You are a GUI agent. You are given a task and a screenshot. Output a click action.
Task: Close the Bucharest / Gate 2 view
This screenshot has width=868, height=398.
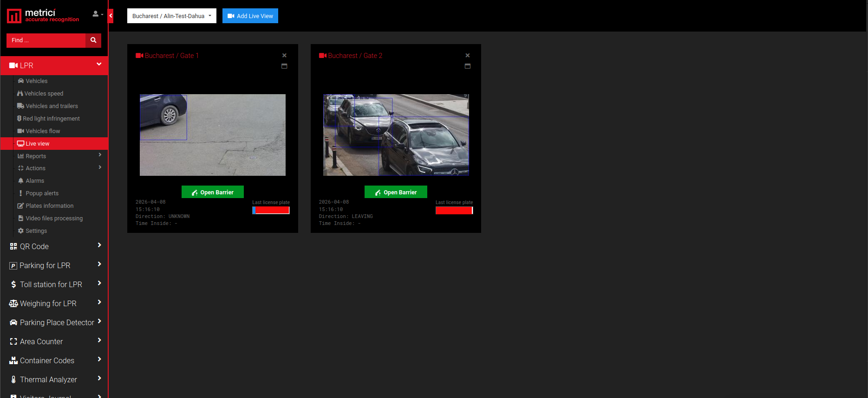coord(468,55)
